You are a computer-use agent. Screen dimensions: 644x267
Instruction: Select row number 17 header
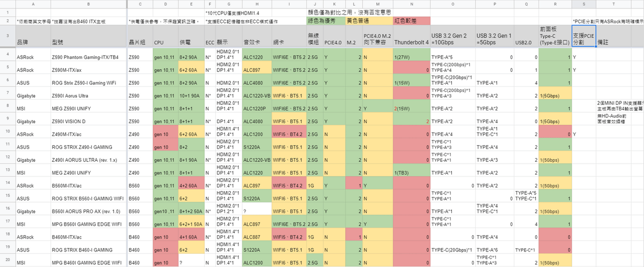(8, 221)
